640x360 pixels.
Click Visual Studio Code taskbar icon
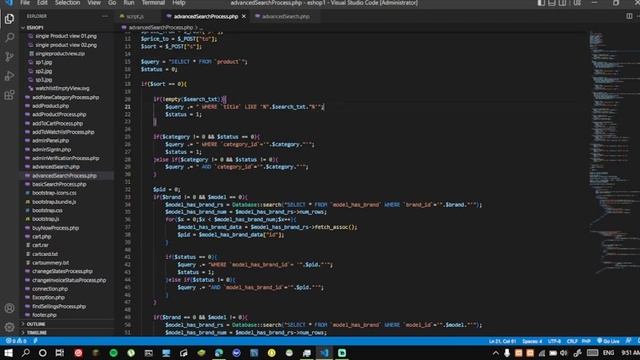click(324, 353)
